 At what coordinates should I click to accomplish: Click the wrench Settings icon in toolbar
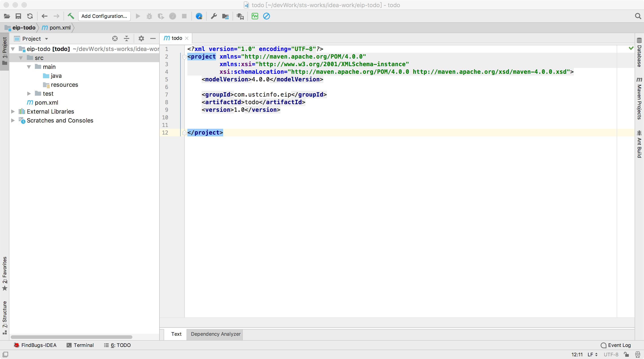(x=214, y=16)
